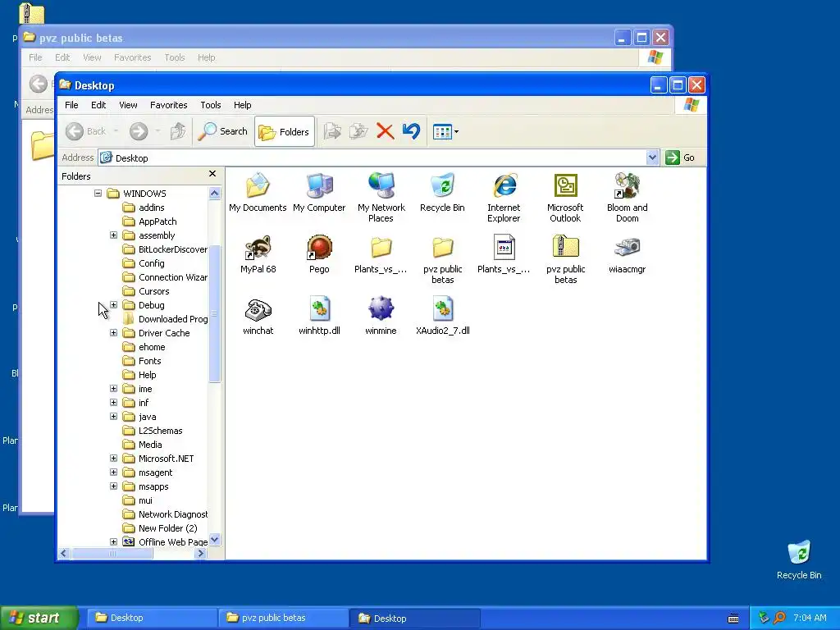Screen dimensions: 840x630
Task: Select My Network Places icon
Action: (x=381, y=186)
